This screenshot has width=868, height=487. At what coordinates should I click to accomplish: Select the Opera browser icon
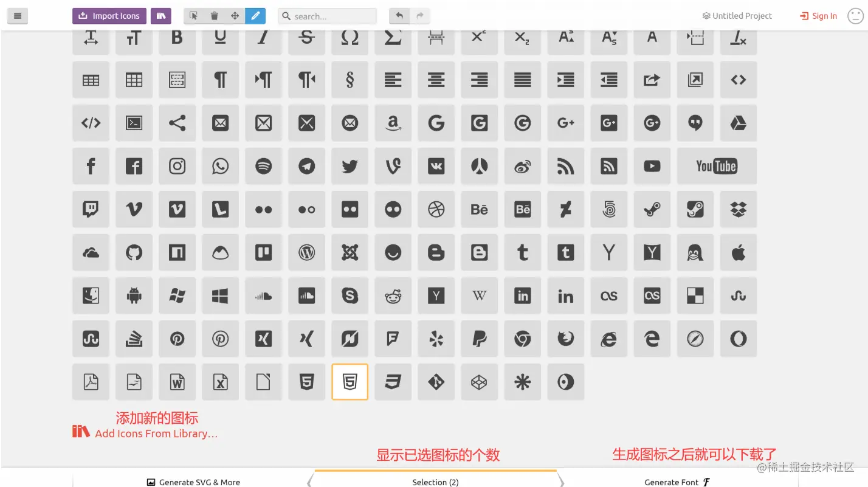pos(739,339)
